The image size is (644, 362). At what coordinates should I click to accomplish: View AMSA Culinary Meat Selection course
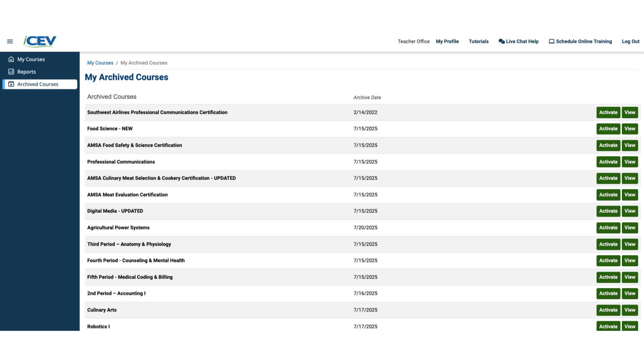pos(630,178)
